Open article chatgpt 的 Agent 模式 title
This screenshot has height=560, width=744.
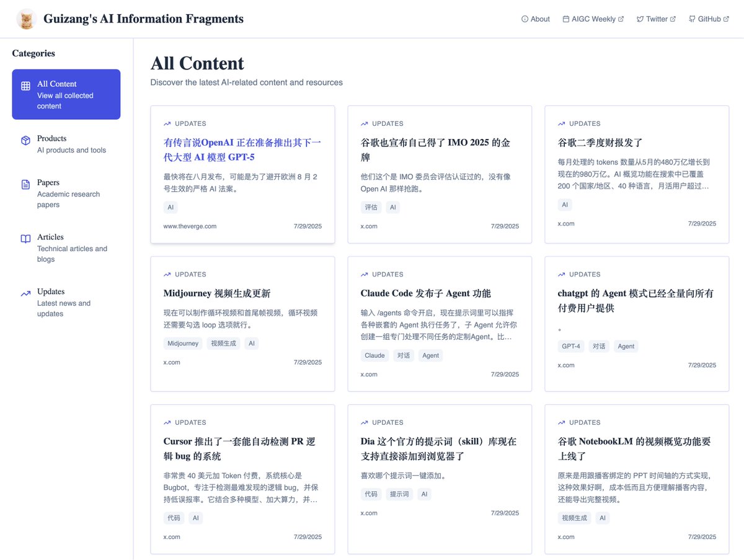click(x=637, y=300)
